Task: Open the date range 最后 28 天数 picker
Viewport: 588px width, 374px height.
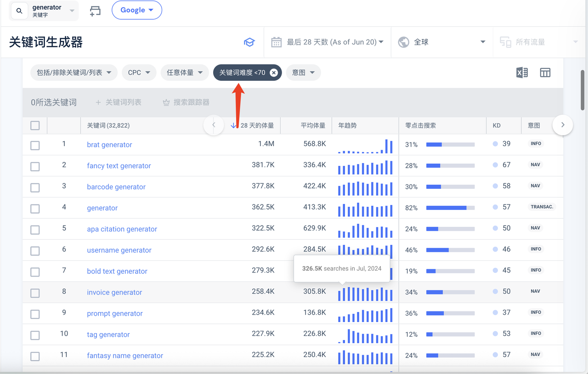Action: [327, 42]
